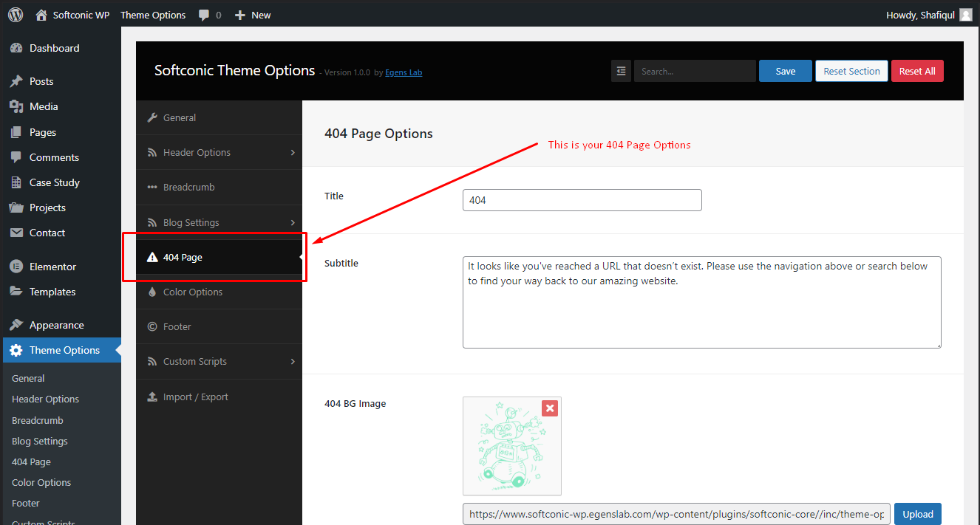980x525 pixels.
Task: Open 404 Page in the WordPress submenu
Action: click(x=31, y=461)
